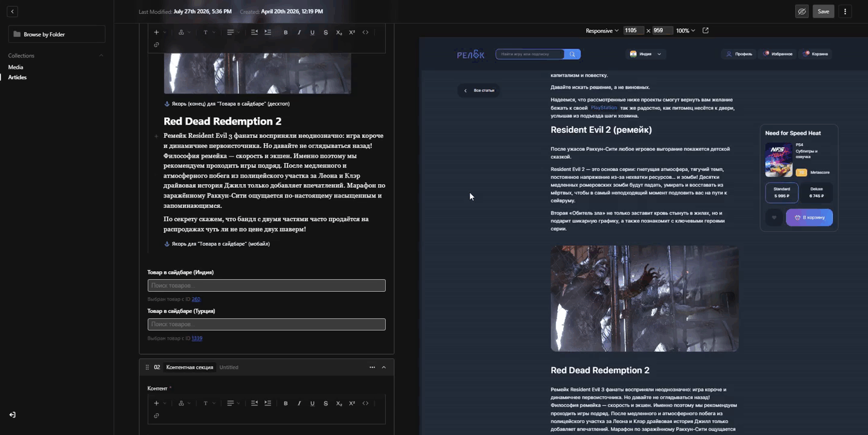The height and width of the screenshot is (435, 868).
Task: Toggle bold in the upper editor toolbar
Action: [x=286, y=32]
